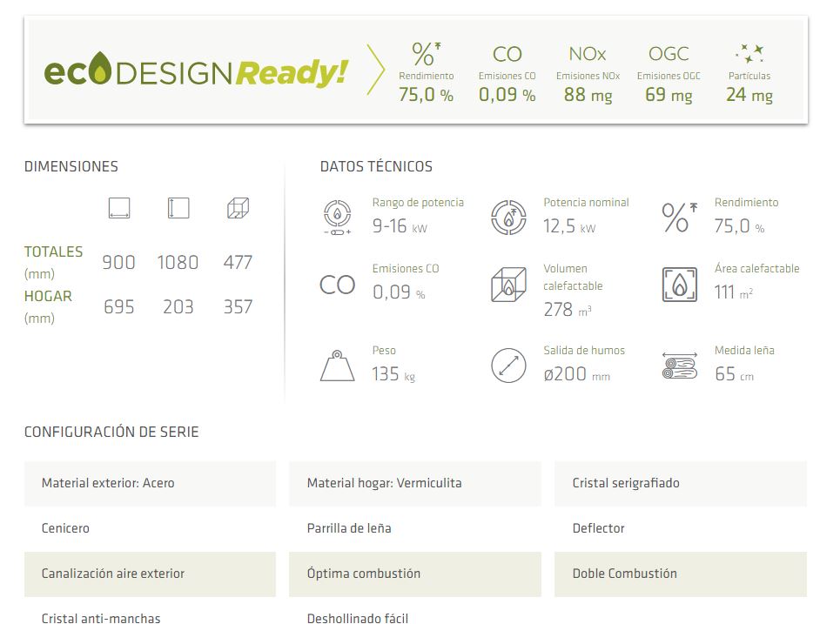The image size is (840, 624).
Task: Click the depth cube dimension icon
Action: pos(238,208)
